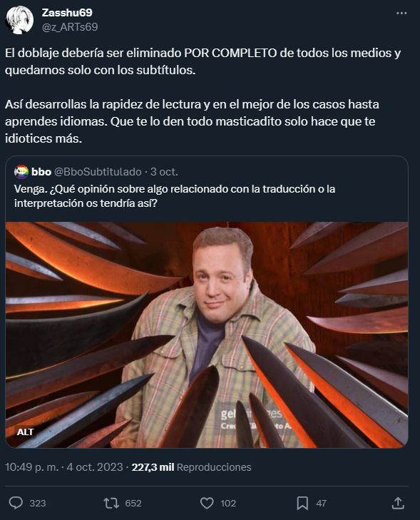Image resolution: width=420 pixels, height=520 pixels.
Task: Click the 10:49 p. m. timestamp
Action: [x=31, y=467]
